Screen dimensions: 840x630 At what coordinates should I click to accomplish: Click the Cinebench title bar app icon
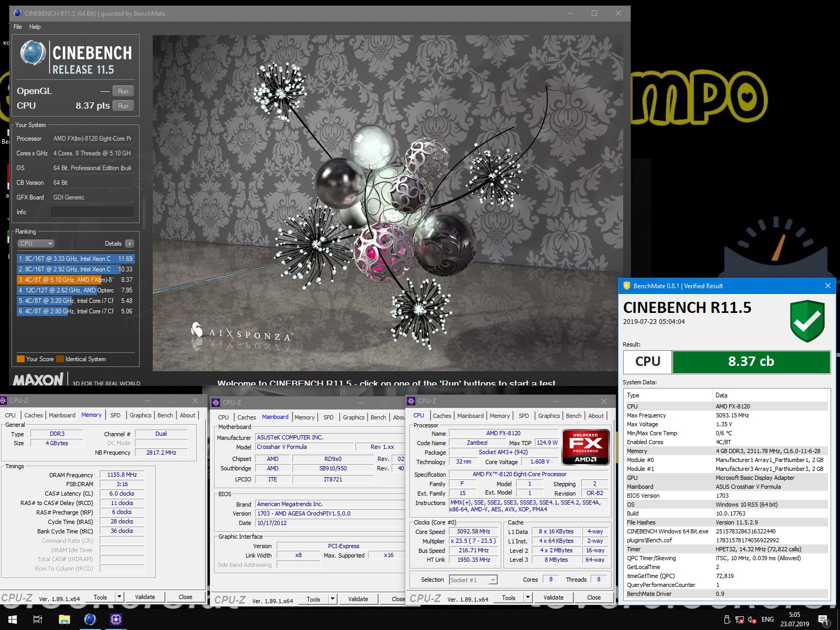coord(17,14)
